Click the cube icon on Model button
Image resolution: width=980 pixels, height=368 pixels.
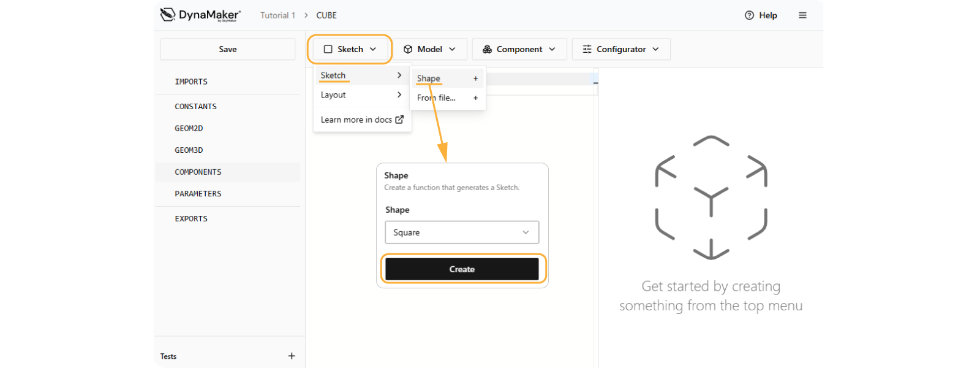click(408, 49)
